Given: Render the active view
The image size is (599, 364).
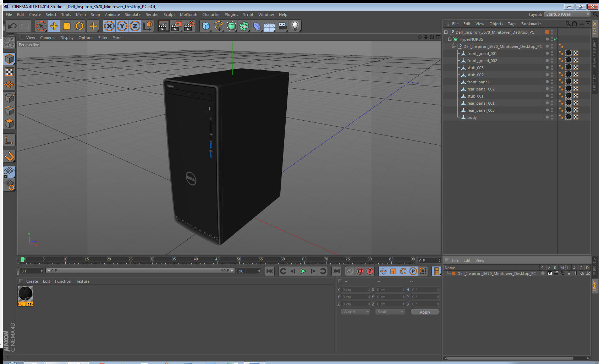Looking at the screenshot, I should [163, 26].
